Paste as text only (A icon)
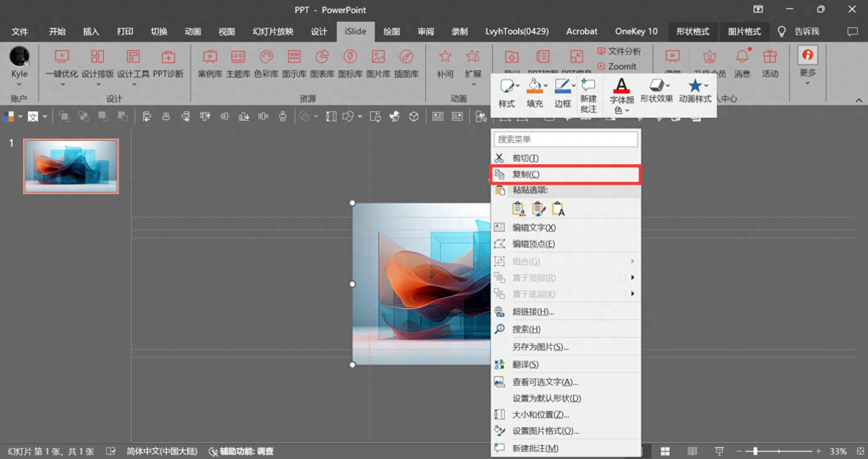This screenshot has width=868, height=459. 558,209
